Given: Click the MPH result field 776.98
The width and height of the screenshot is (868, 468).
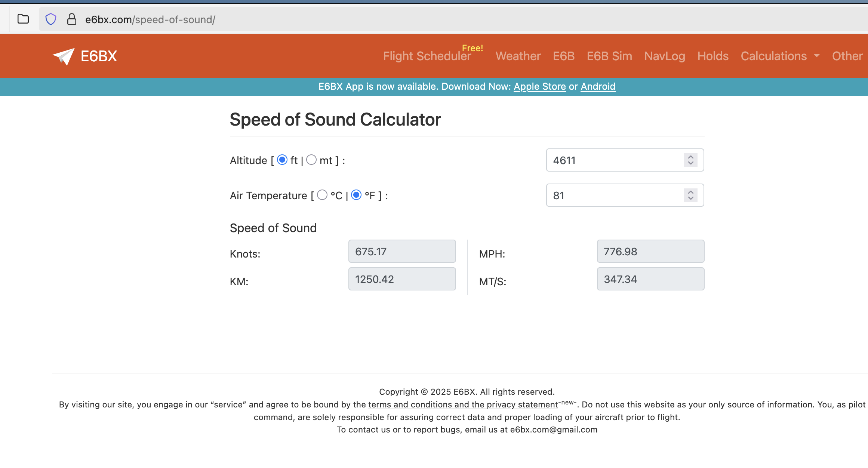Looking at the screenshot, I should tap(651, 251).
